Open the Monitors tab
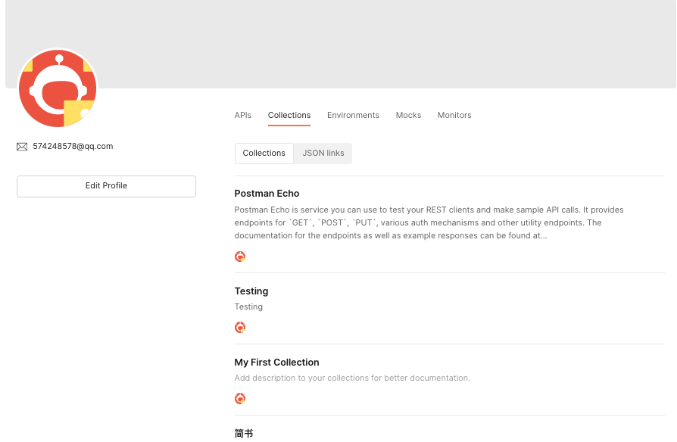Image resolution: width=677 pixels, height=442 pixels. [x=454, y=115]
